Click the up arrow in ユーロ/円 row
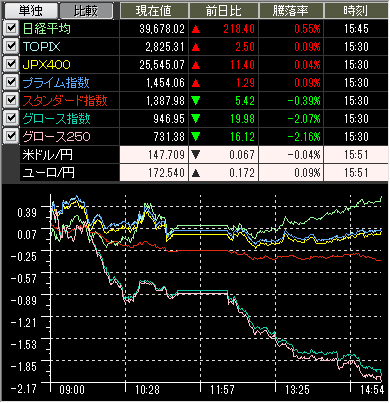The height and width of the screenshot is (403, 390). (x=196, y=173)
